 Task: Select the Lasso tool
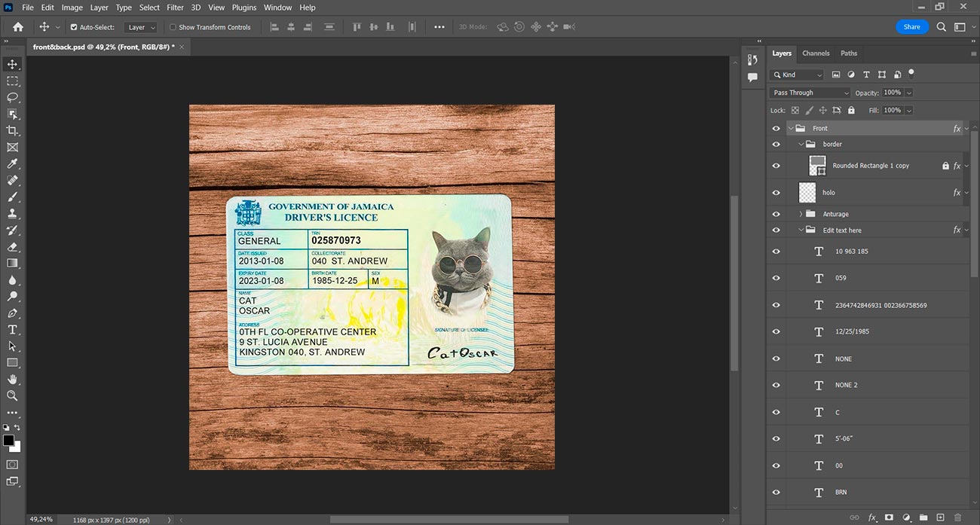pos(12,97)
